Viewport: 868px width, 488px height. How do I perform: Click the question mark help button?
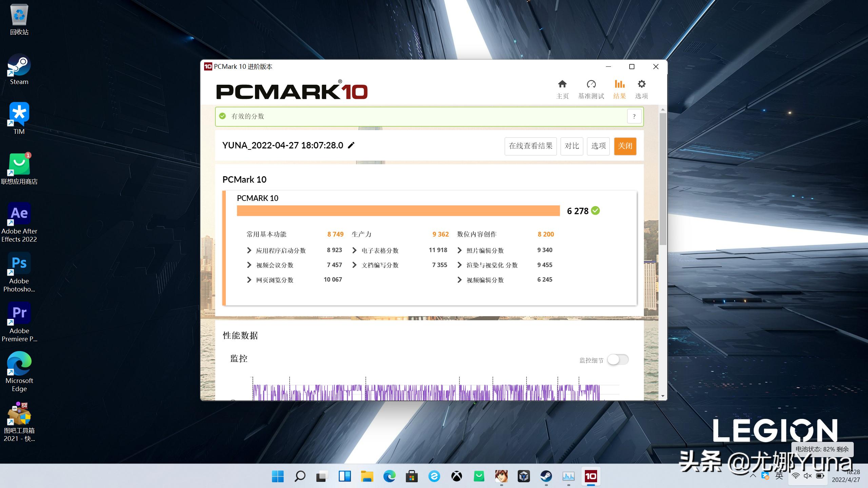pos(634,116)
